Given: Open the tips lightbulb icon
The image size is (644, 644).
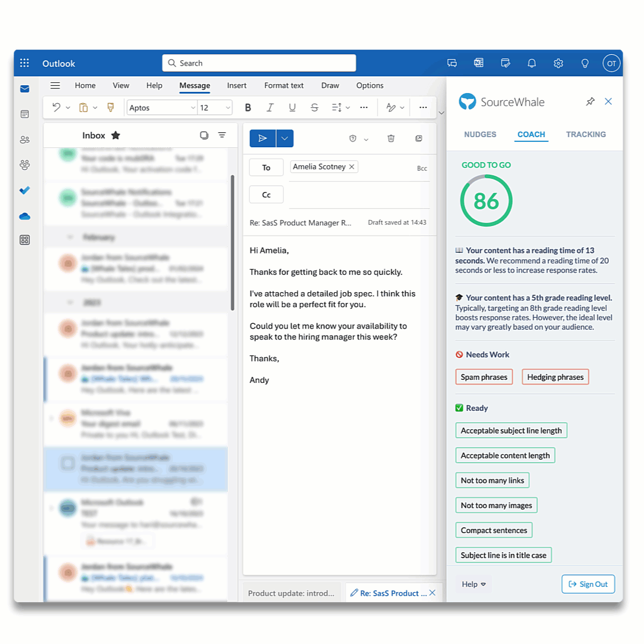Looking at the screenshot, I should coord(585,63).
